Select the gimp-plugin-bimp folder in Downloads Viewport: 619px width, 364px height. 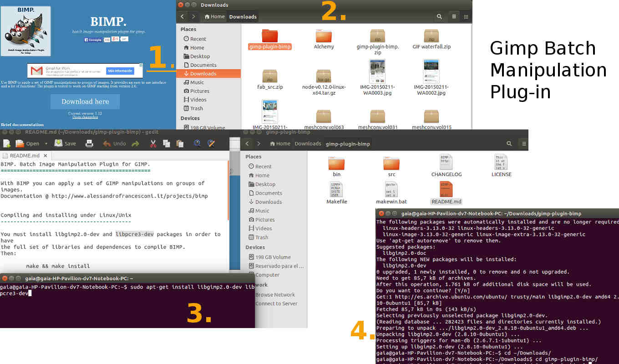270,39
